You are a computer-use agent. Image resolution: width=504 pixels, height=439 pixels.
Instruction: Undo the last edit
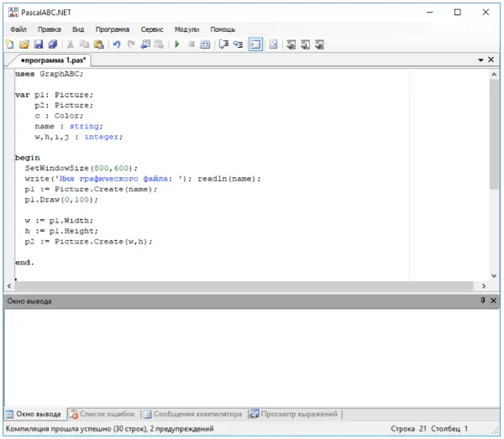(x=117, y=44)
